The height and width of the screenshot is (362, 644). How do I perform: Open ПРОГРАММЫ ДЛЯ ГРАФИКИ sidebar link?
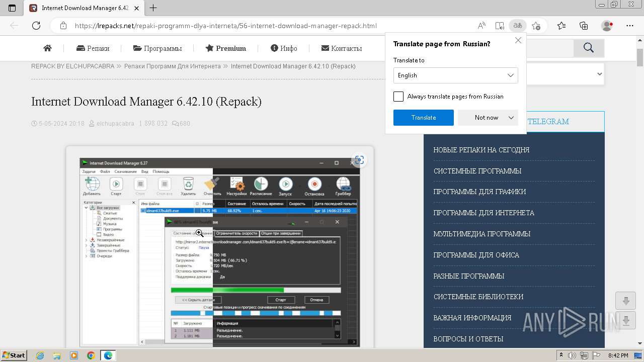(x=480, y=192)
